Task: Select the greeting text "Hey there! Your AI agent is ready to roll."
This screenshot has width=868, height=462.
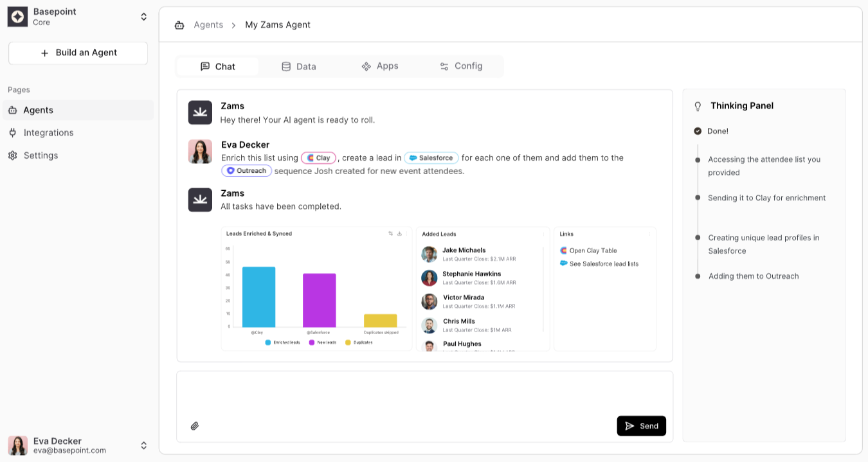Action: (x=298, y=120)
